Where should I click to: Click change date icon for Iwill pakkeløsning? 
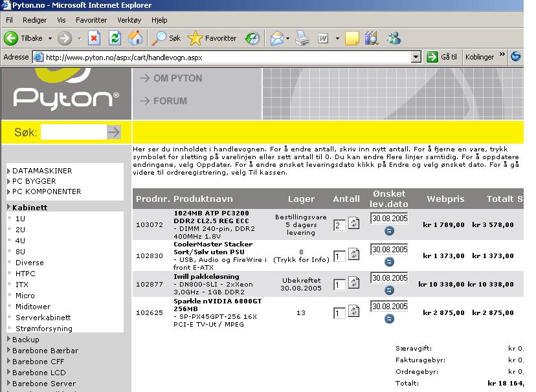[389, 290]
